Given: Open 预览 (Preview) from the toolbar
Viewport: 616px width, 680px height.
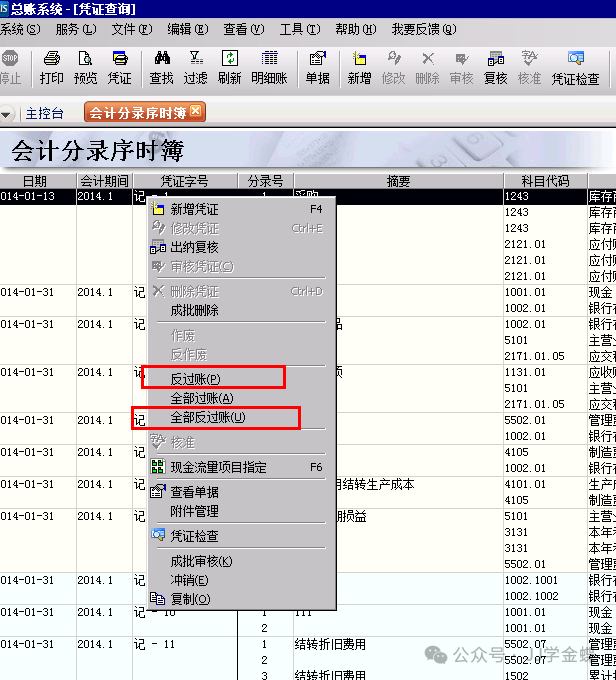Looking at the screenshot, I should click(x=86, y=67).
